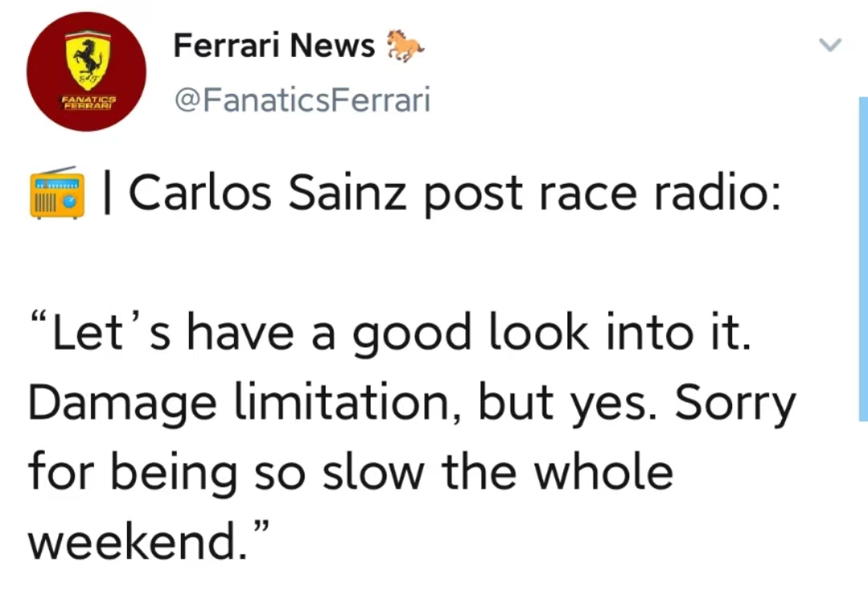The height and width of the screenshot is (609, 868).
Task: Click the 'Carlos Sainz post race radio' line
Action: tap(454, 194)
